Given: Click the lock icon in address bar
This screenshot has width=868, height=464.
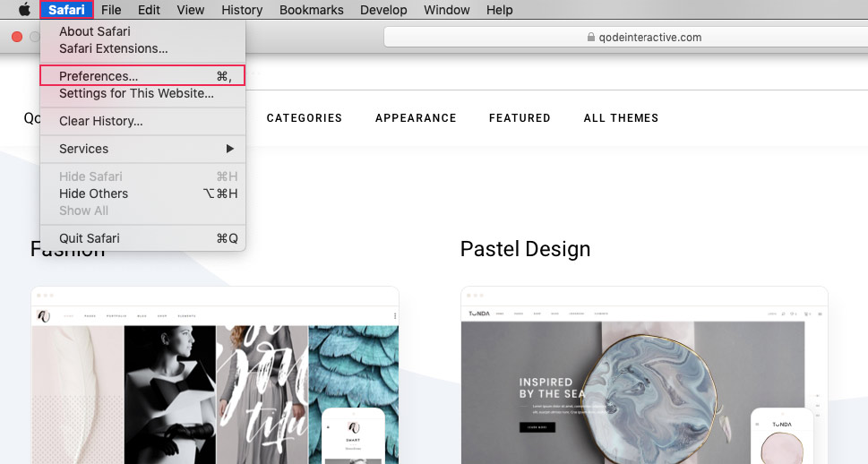Looking at the screenshot, I should (x=590, y=37).
